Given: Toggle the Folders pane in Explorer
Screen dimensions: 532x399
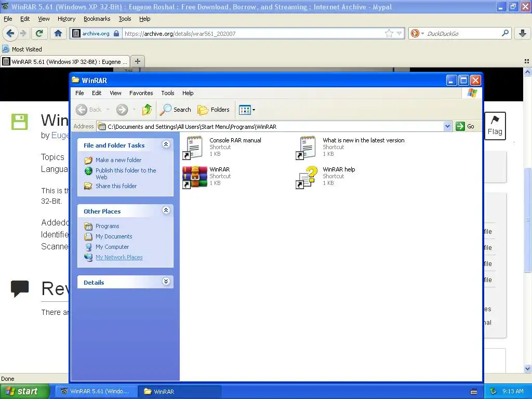Looking at the screenshot, I should (214, 110).
